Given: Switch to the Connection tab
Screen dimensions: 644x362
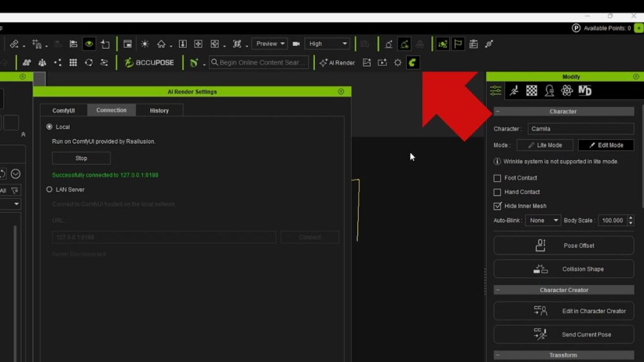Looking at the screenshot, I should point(111,110).
